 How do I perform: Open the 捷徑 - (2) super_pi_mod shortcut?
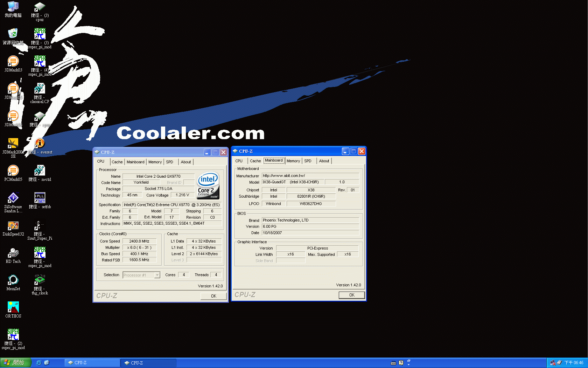(x=13, y=339)
